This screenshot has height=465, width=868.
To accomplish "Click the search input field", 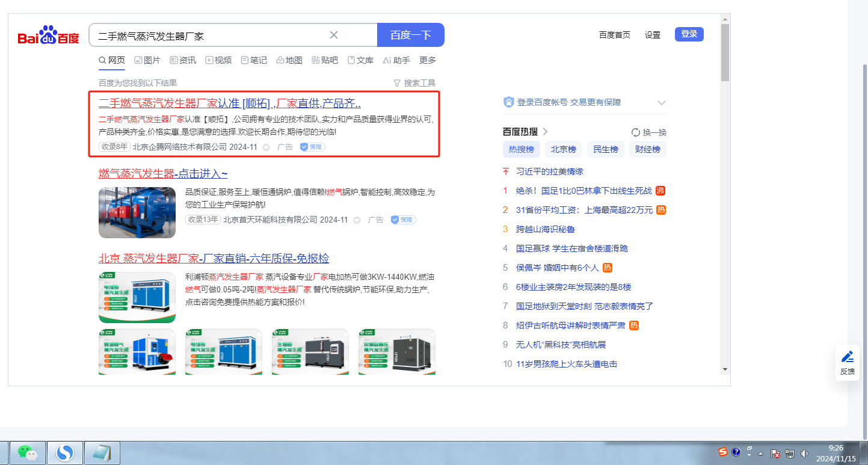I will coord(211,35).
